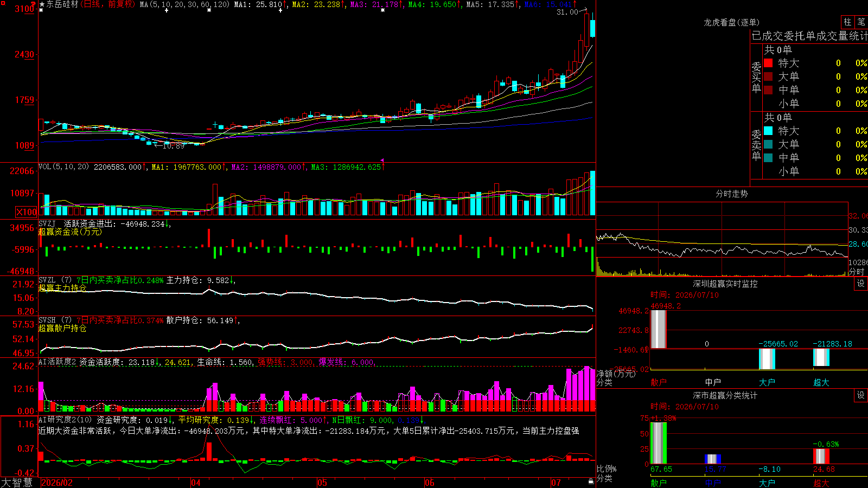Screen dimensions: 868x488
Task: Click the 2026/02 date on the time axis
Action: click(57, 483)
